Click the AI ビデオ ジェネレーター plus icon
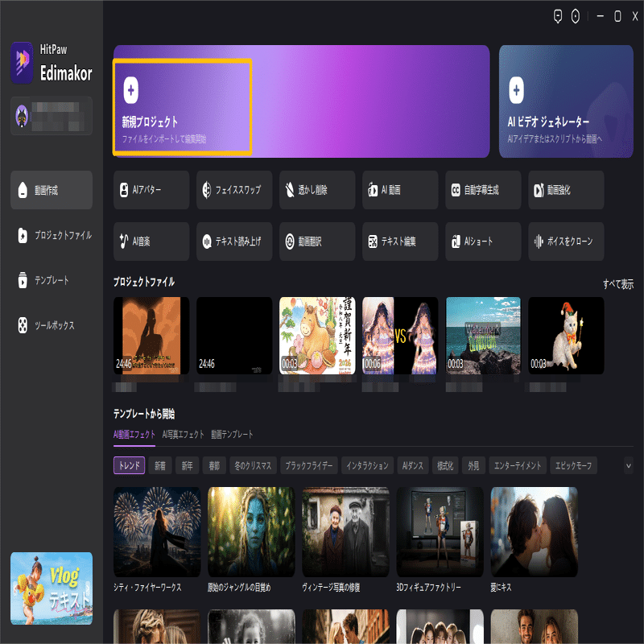 pos(516,90)
